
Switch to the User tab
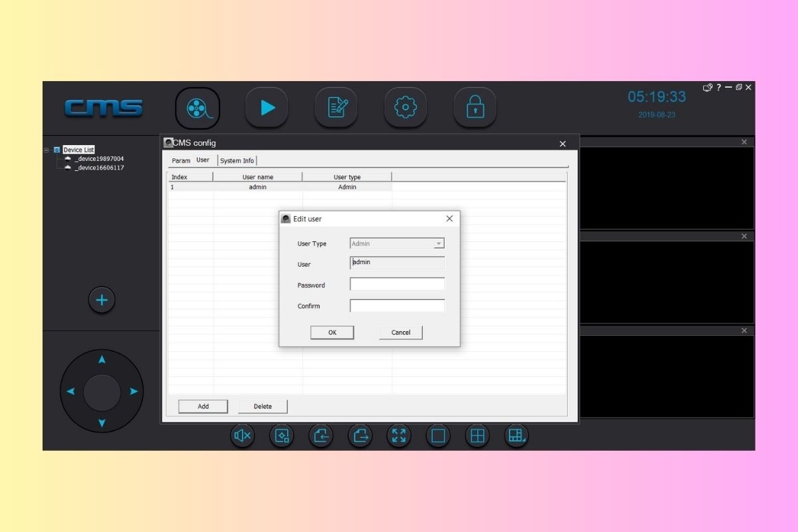[203, 160]
